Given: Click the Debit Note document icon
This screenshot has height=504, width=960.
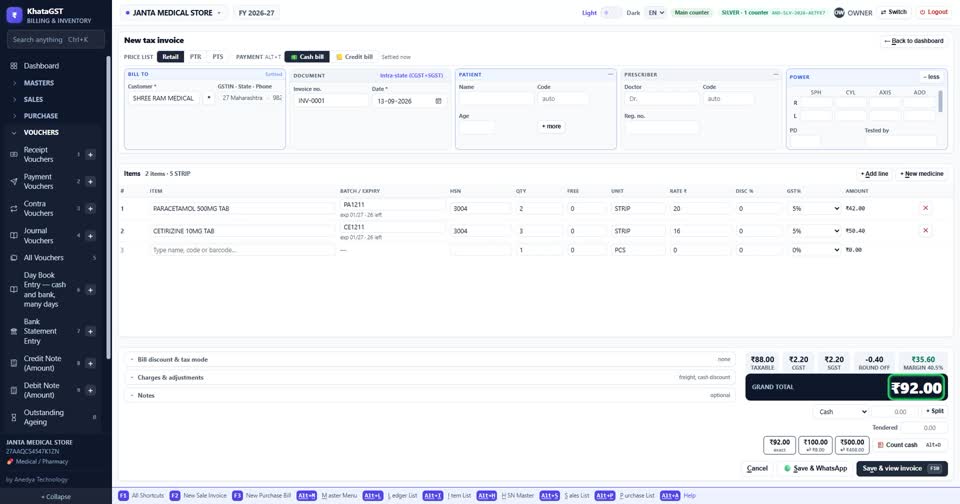Looking at the screenshot, I should (x=13, y=390).
